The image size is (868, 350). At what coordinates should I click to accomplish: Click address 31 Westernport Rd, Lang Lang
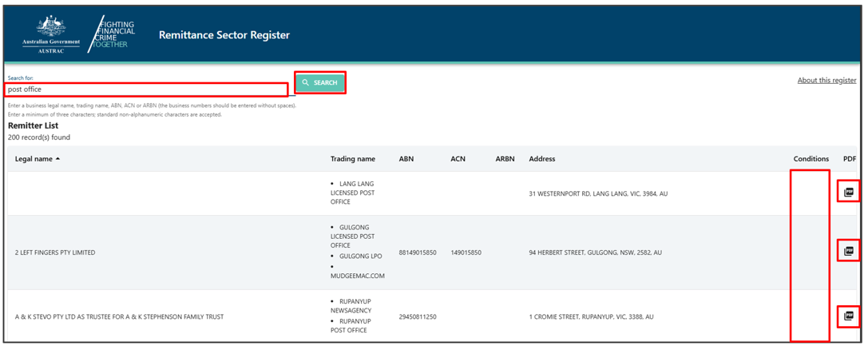pyautogui.click(x=598, y=194)
